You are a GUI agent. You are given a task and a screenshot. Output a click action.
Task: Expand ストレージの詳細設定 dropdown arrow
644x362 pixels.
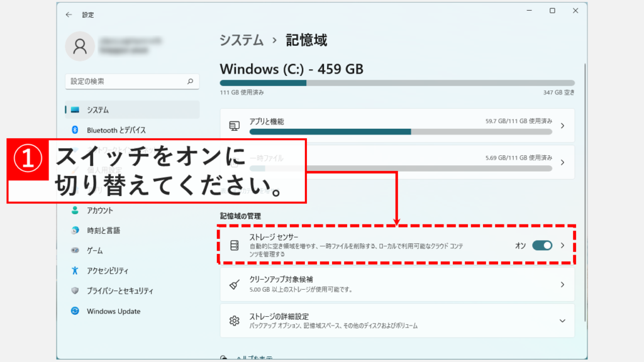point(563,321)
